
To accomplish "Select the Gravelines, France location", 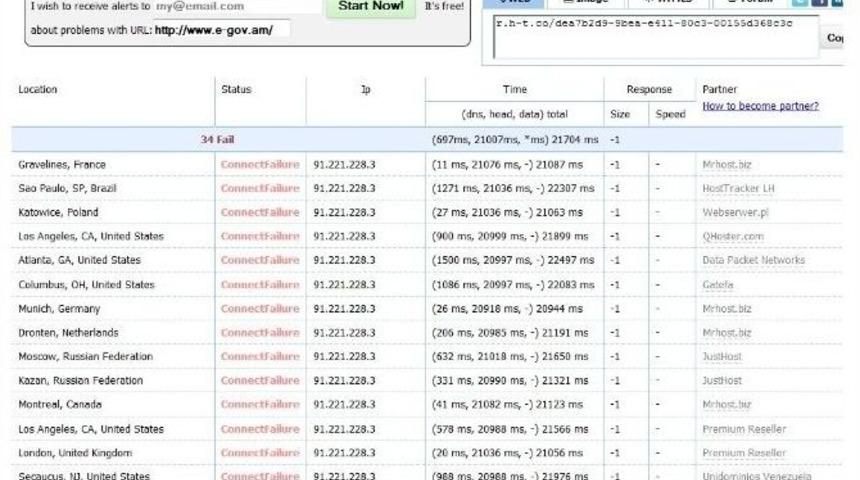I will (62, 165).
